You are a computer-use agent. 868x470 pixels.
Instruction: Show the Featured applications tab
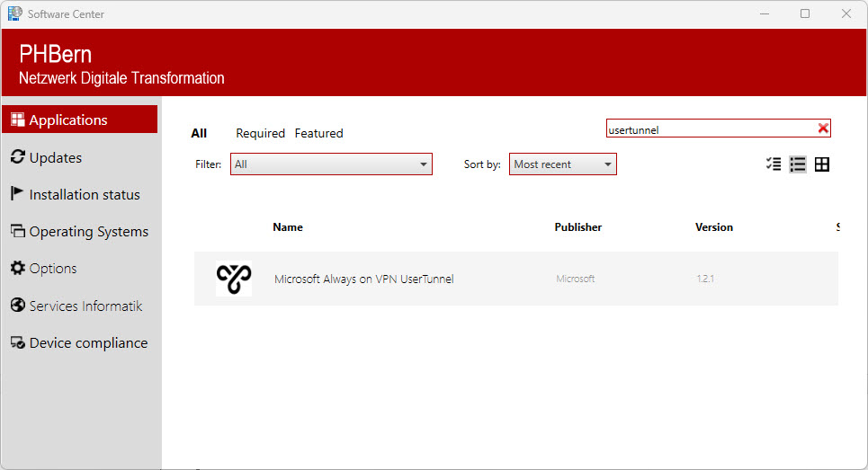[x=318, y=133]
